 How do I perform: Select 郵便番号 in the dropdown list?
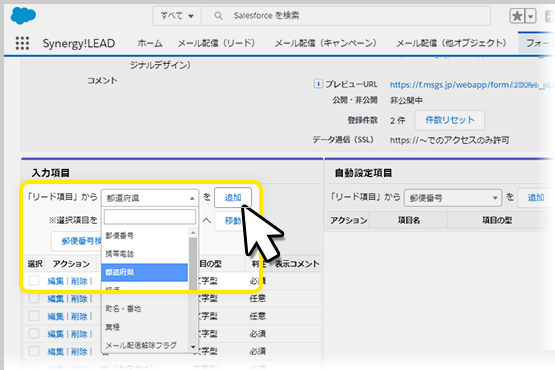(145, 235)
